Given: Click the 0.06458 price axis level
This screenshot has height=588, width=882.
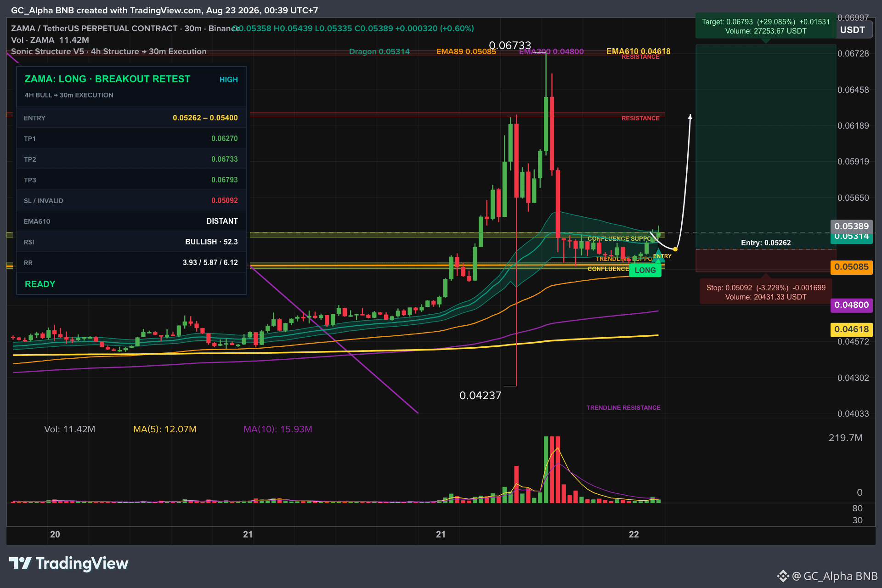Looking at the screenshot, I should [x=853, y=90].
